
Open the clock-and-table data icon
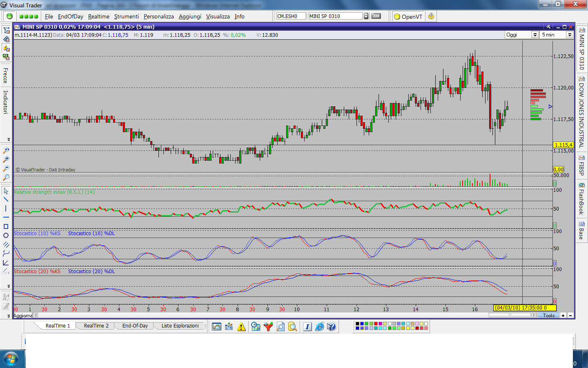point(256,326)
